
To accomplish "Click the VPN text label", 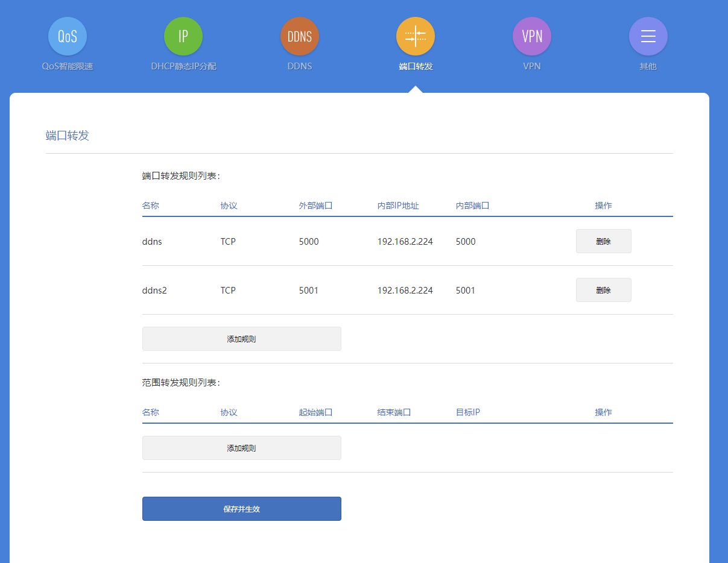I will [532, 66].
